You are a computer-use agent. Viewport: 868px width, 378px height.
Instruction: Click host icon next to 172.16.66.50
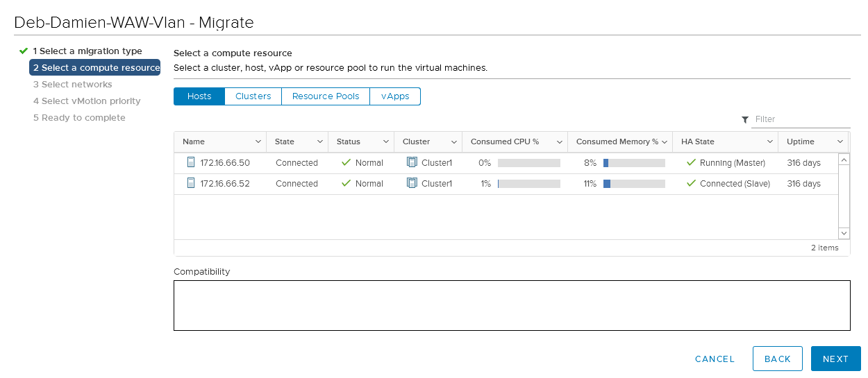click(x=191, y=162)
